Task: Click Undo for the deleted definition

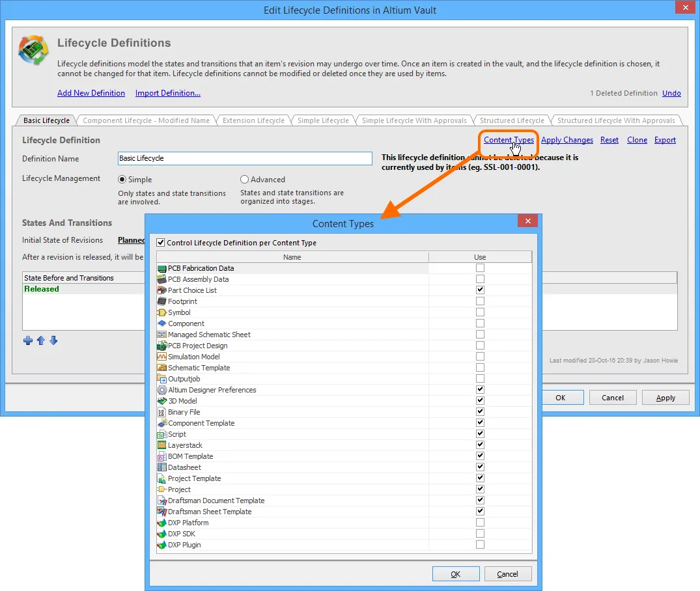Action: tap(671, 93)
